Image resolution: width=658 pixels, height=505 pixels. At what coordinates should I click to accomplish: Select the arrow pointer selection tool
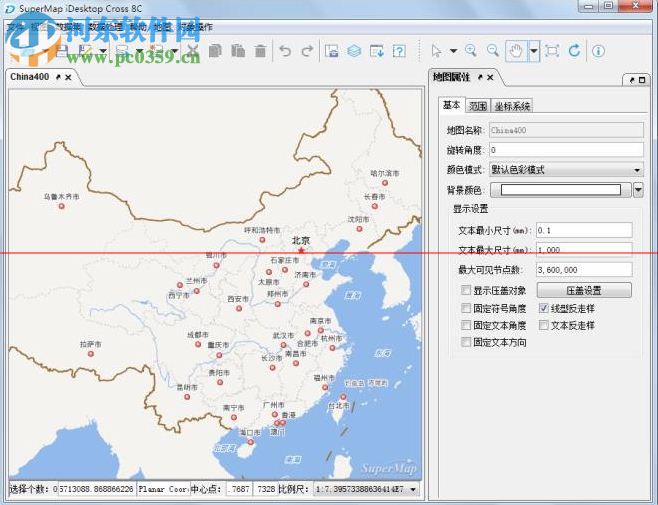coord(436,51)
